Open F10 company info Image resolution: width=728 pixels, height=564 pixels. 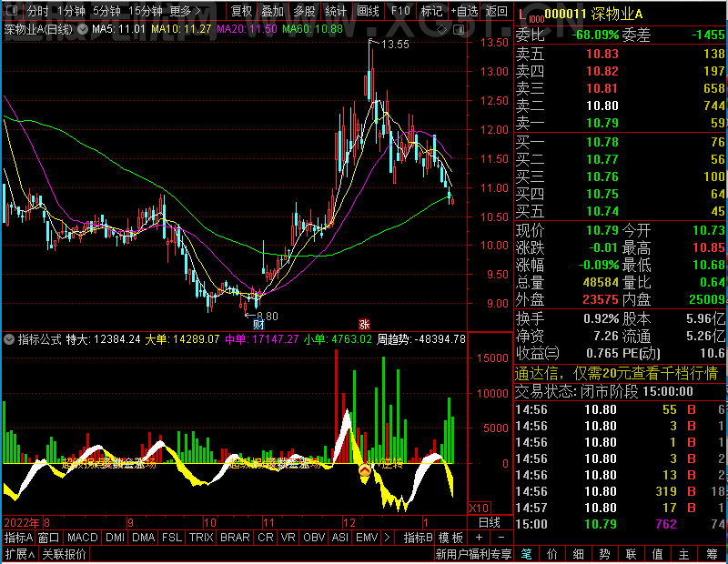400,11
